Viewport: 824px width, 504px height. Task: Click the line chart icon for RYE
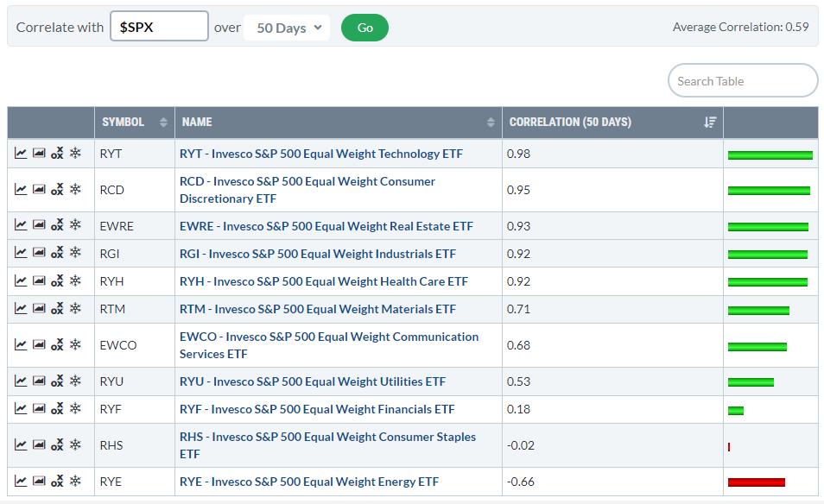click(x=21, y=482)
